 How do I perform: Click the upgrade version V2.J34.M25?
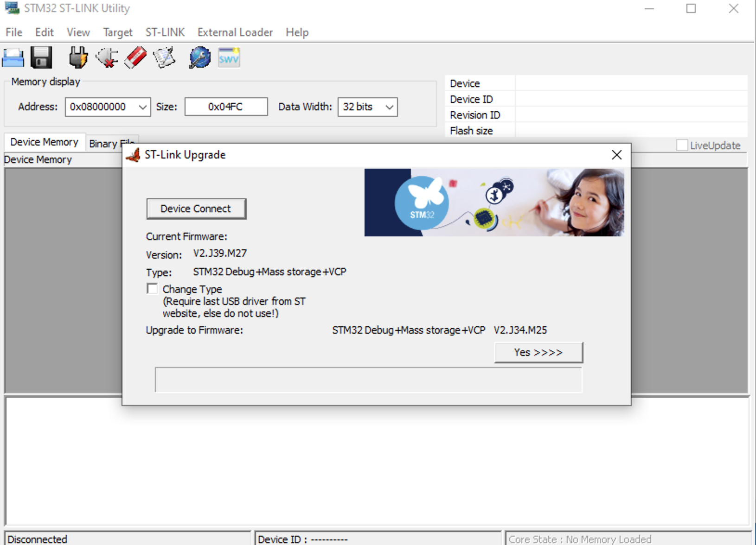[x=520, y=330]
